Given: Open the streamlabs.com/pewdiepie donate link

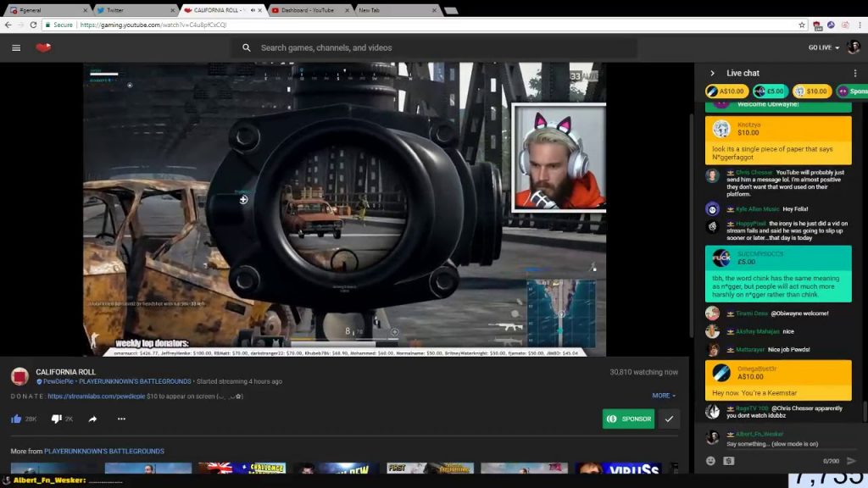Looking at the screenshot, I should pos(97,396).
